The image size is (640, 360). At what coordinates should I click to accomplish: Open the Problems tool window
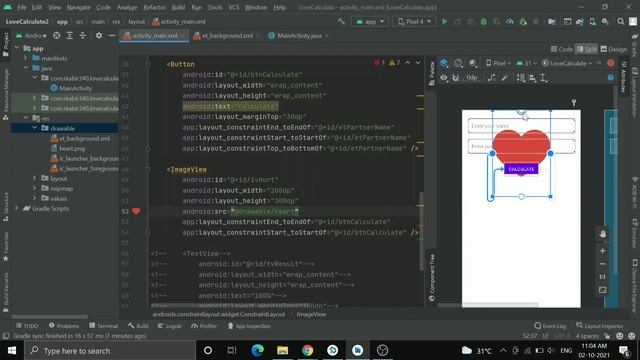64,326
